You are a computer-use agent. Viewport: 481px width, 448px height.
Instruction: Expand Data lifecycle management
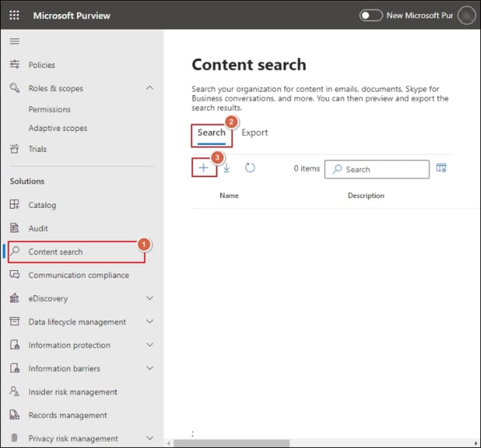pos(150,322)
